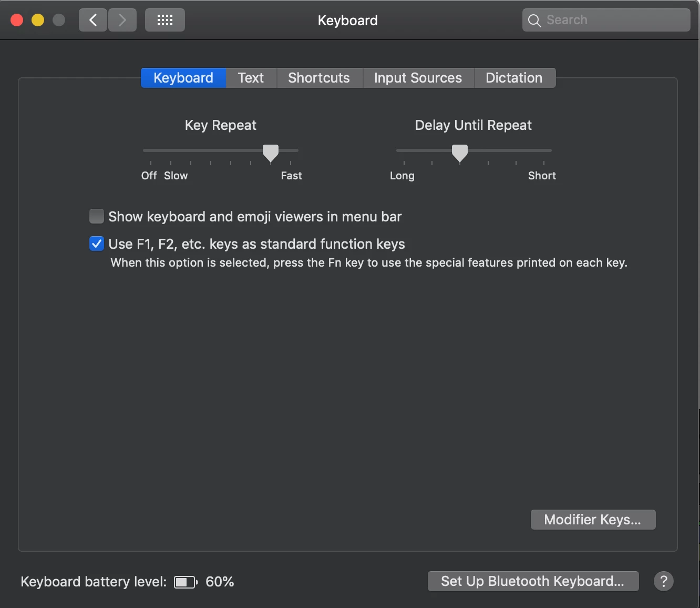This screenshot has width=700, height=608.
Task: Click the Key Repeat slider handle
Action: click(271, 153)
